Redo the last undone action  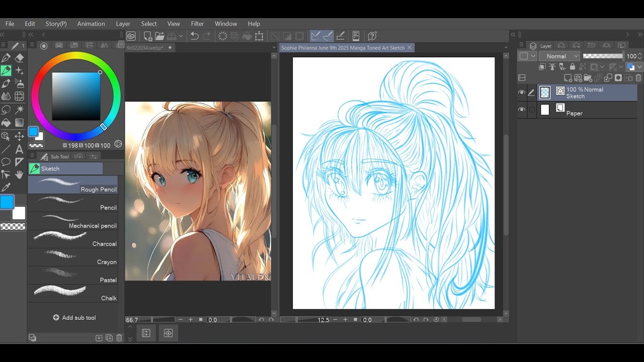(x=206, y=36)
